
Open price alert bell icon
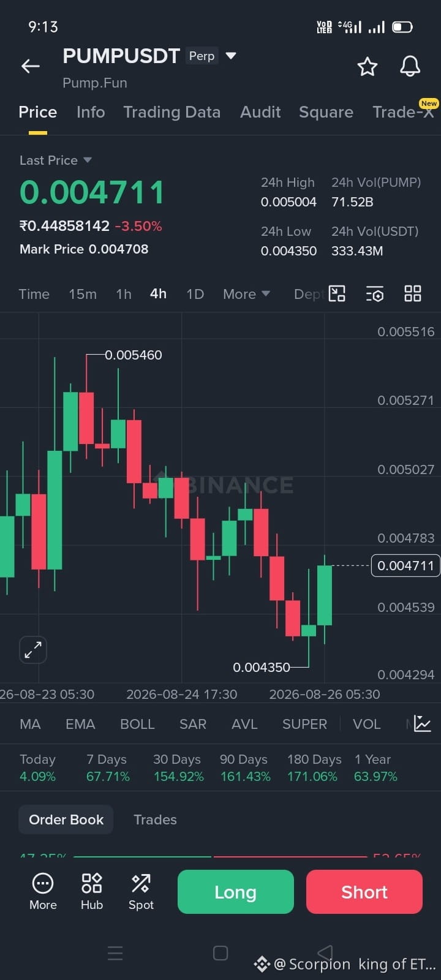(x=410, y=66)
